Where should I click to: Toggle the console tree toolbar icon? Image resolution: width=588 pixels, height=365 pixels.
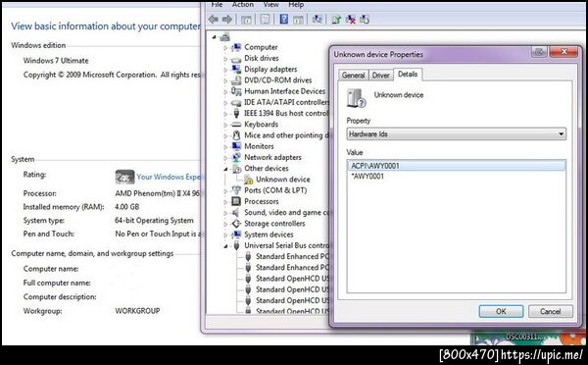click(x=246, y=20)
